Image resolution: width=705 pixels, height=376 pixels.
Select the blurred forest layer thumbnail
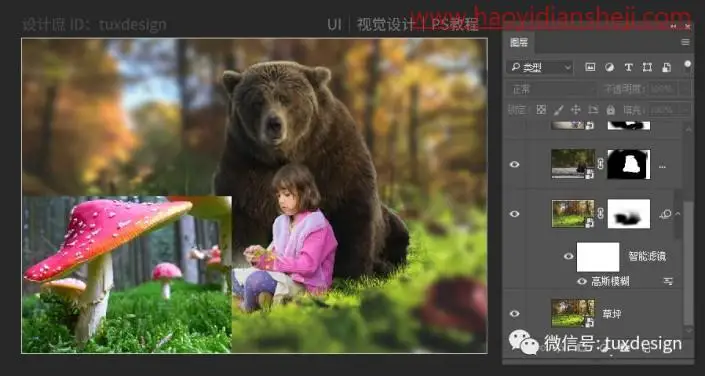pyautogui.click(x=573, y=214)
